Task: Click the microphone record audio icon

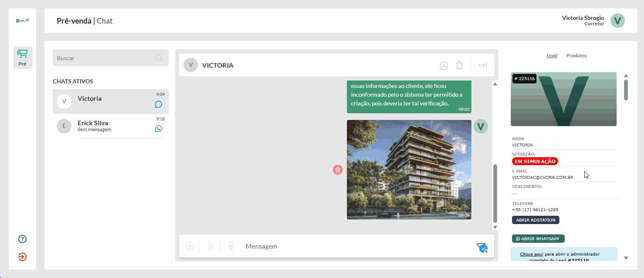Action: (231, 246)
